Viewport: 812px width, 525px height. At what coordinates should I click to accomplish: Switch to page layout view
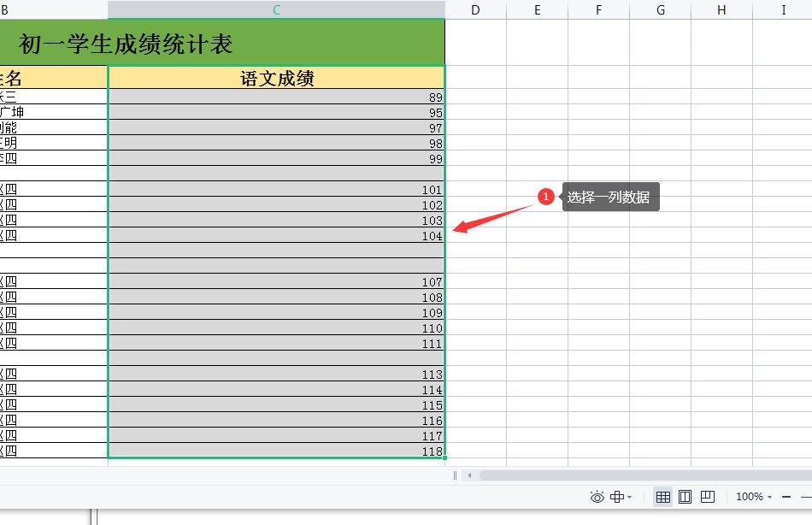pyautogui.click(x=685, y=497)
